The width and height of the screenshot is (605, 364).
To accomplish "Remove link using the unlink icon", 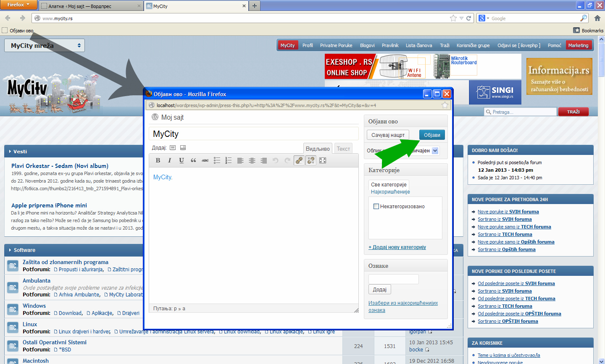I will [311, 160].
